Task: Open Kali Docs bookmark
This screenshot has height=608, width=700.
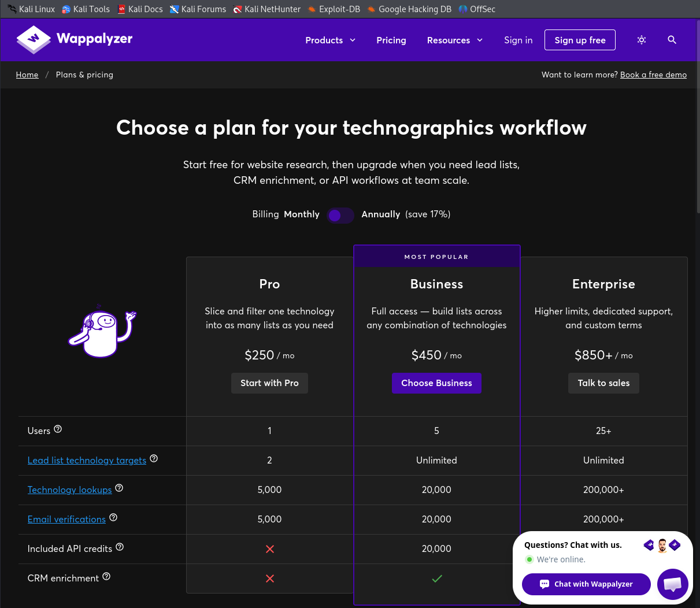Action: [140, 9]
